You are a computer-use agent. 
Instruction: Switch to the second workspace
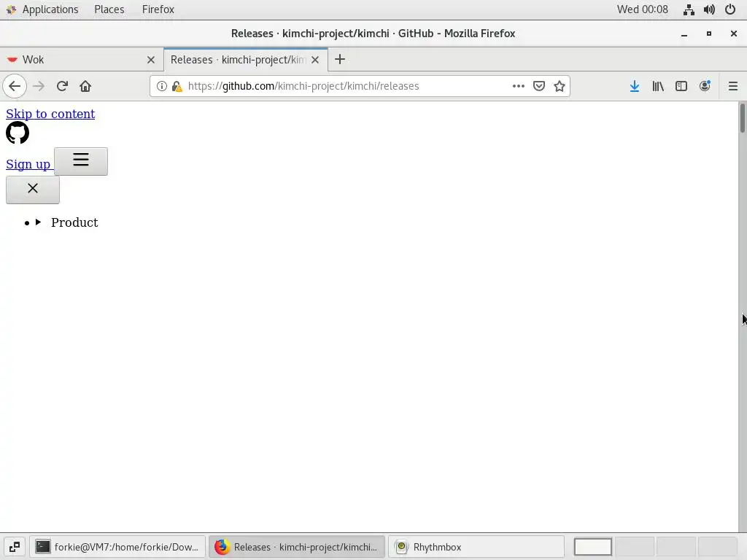click(635, 547)
